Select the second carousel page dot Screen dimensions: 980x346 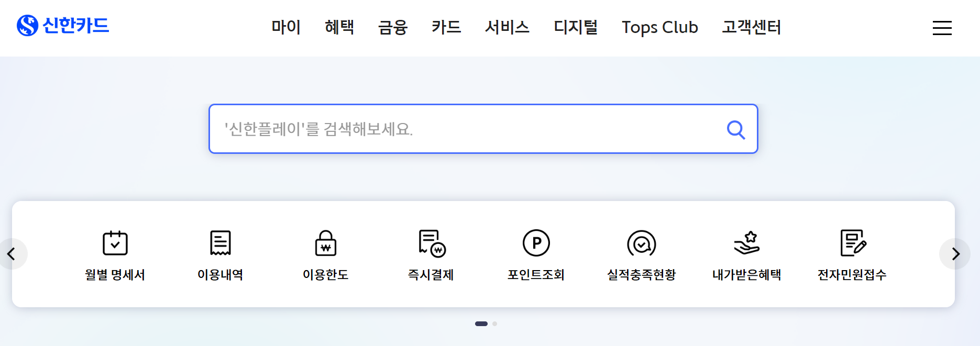(494, 323)
